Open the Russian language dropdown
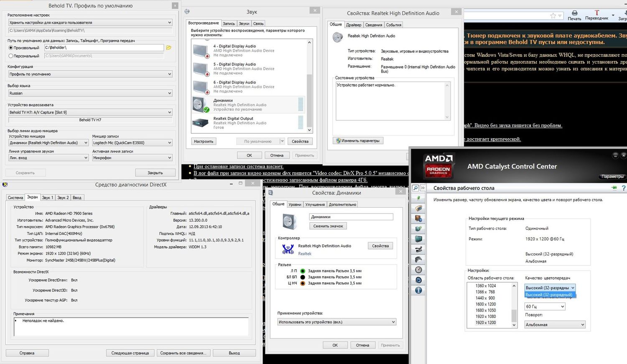The height and width of the screenshot is (364, 627). click(90, 93)
